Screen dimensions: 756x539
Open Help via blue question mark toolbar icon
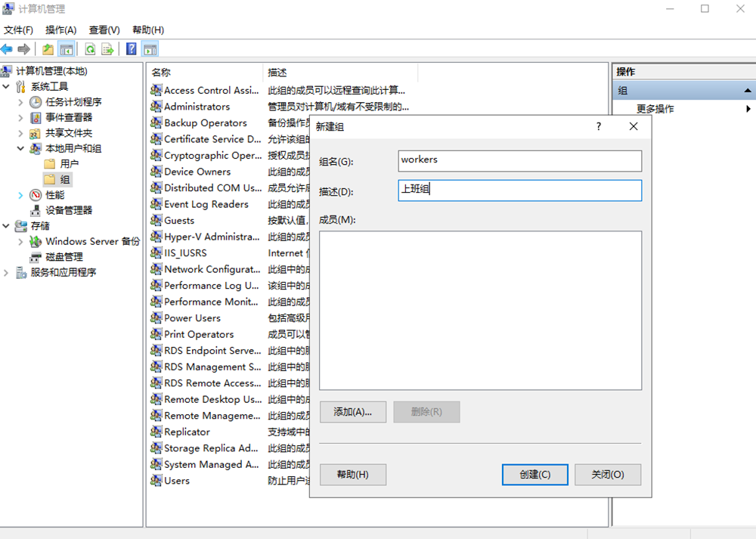132,49
